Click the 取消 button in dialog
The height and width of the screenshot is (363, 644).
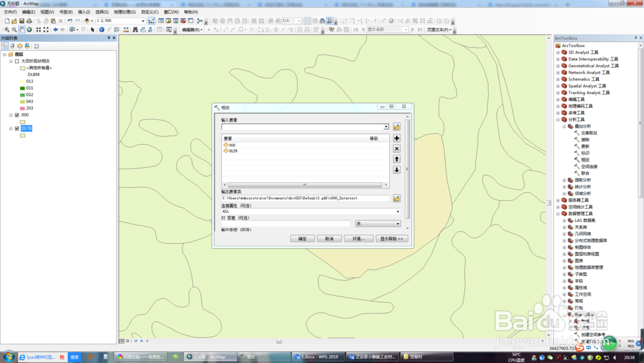(329, 239)
